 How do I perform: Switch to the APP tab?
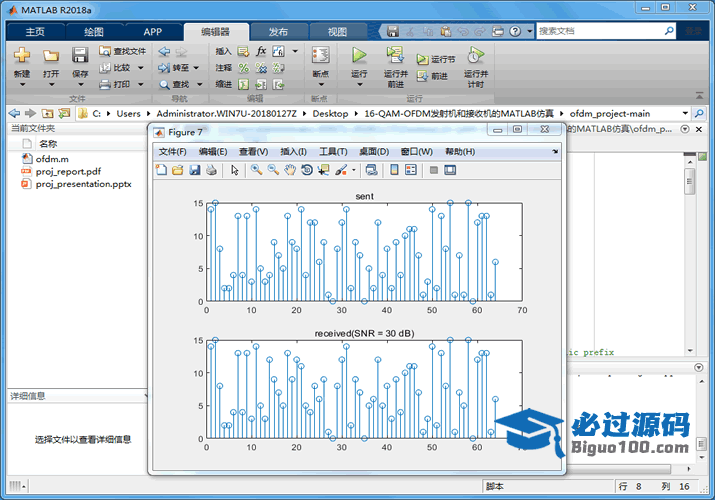[153, 31]
